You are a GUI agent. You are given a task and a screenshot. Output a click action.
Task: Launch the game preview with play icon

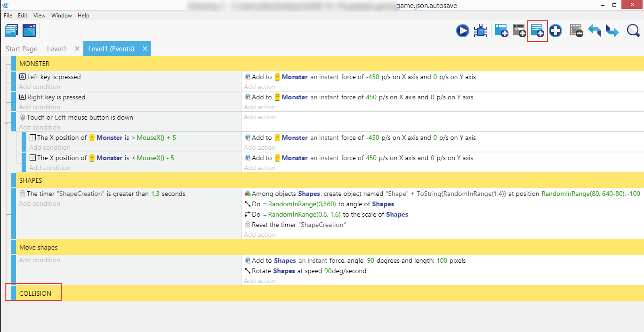tap(462, 31)
